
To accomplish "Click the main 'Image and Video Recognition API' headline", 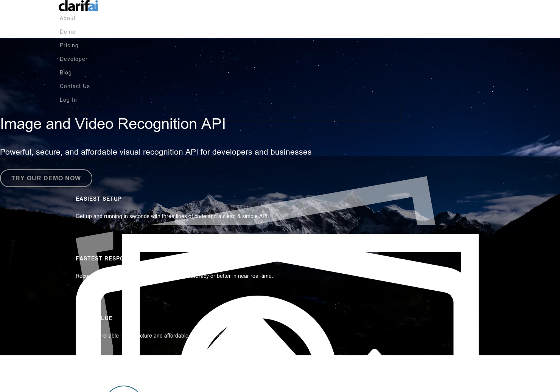I will [113, 124].
